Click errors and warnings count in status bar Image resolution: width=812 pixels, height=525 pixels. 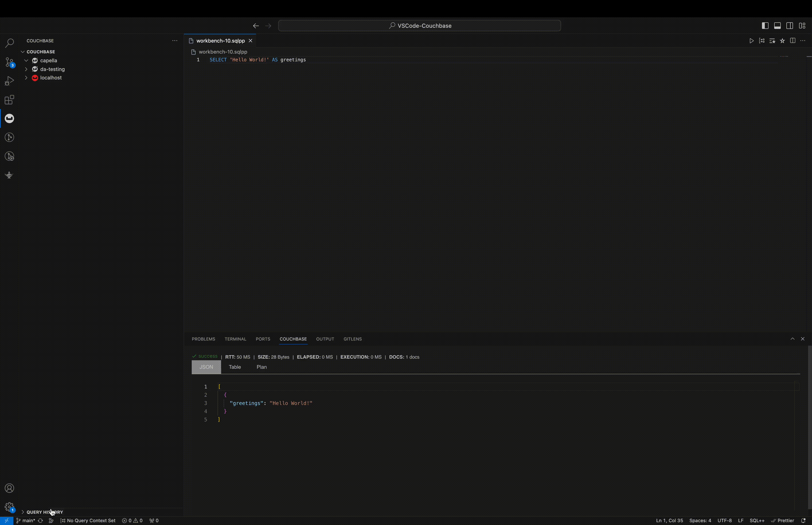[x=132, y=521]
